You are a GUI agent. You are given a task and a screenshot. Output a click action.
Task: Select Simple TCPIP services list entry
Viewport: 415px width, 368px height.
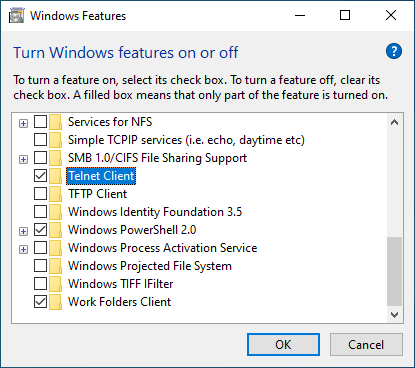(x=186, y=140)
